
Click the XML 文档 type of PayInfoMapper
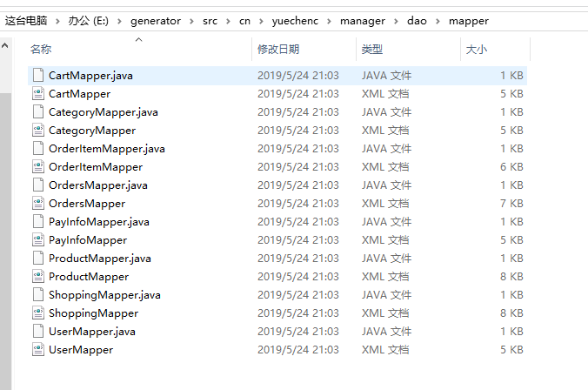[385, 240]
